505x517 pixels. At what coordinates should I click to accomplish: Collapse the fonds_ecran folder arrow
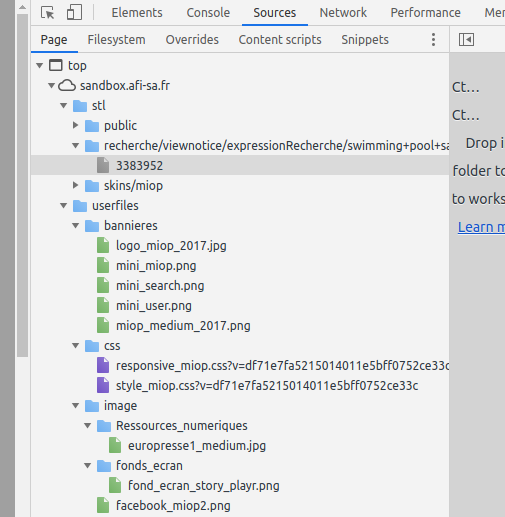(x=88, y=466)
